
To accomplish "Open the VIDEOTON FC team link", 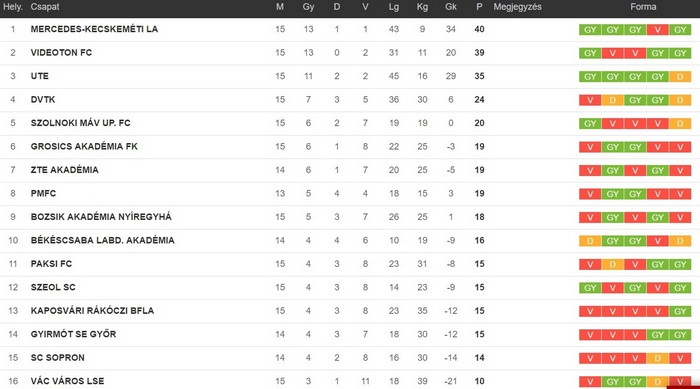I will pyautogui.click(x=61, y=53).
